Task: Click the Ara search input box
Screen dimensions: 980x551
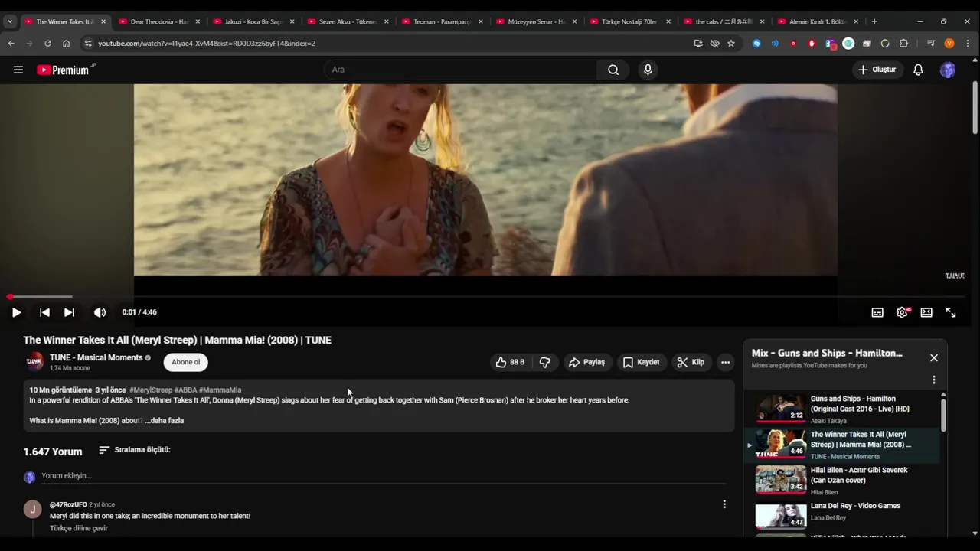Action: tap(460, 70)
